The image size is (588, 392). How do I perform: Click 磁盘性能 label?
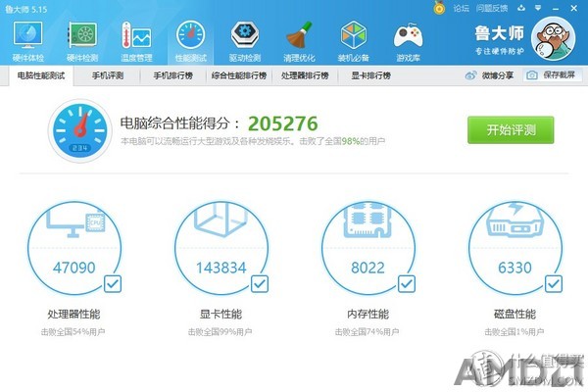[514, 314]
